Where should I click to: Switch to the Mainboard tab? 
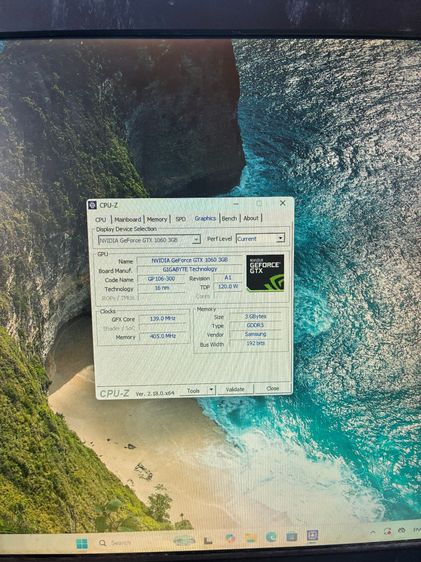click(128, 219)
